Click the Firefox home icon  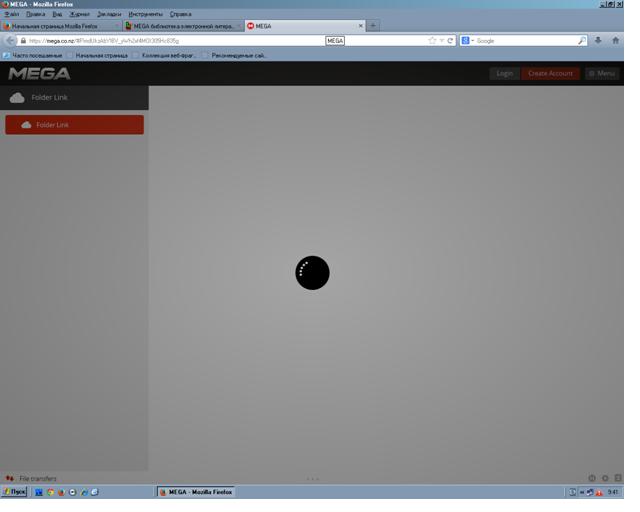click(x=616, y=40)
